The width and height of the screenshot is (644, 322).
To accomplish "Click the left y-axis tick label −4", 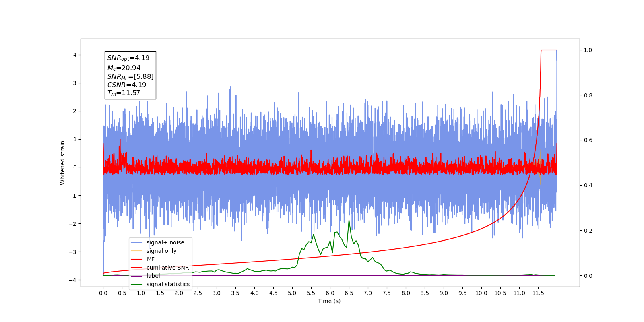I will pos(73,280).
